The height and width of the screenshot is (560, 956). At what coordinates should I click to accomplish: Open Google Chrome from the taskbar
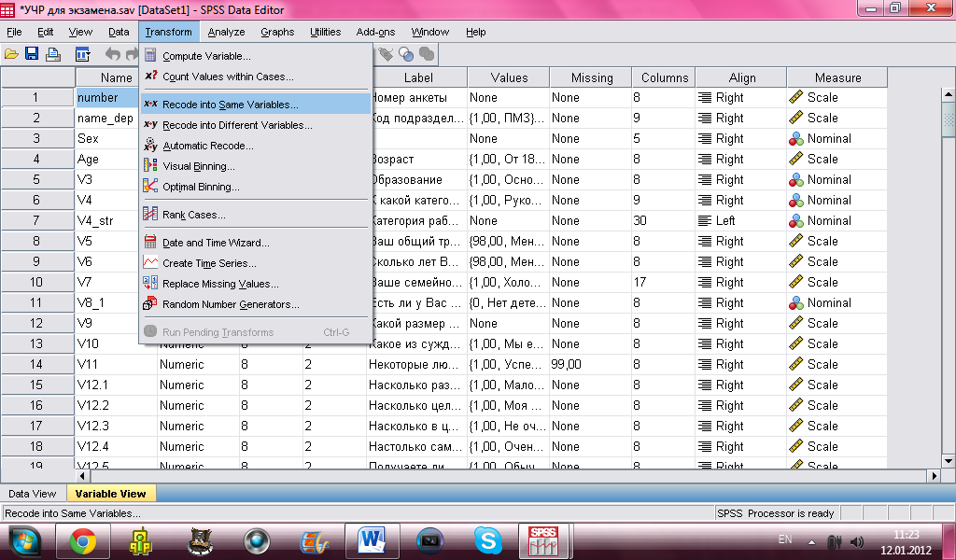click(x=83, y=541)
